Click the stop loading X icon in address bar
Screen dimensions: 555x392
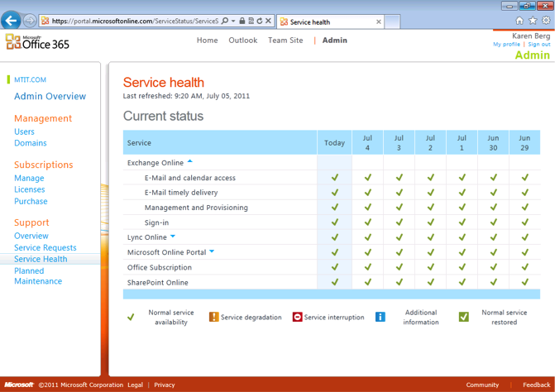coord(268,21)
